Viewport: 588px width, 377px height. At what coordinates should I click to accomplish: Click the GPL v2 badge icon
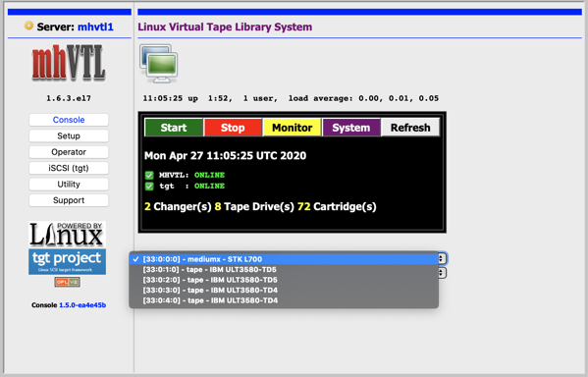coord(67,282)
